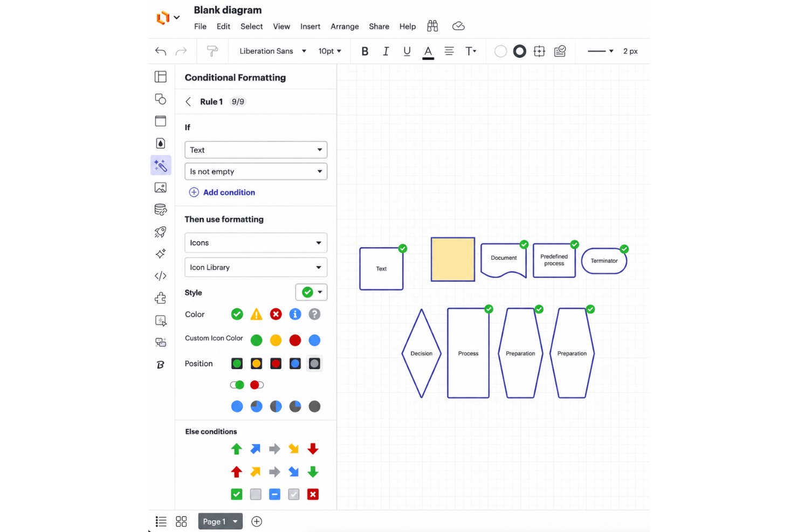Open the containers panel in sidebar

161,121
